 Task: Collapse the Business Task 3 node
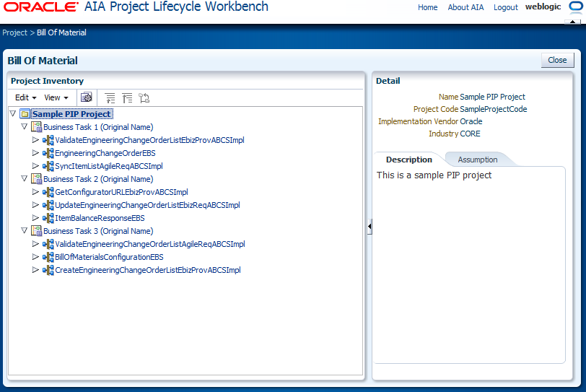pyautogui.click(x=25, y=230)
